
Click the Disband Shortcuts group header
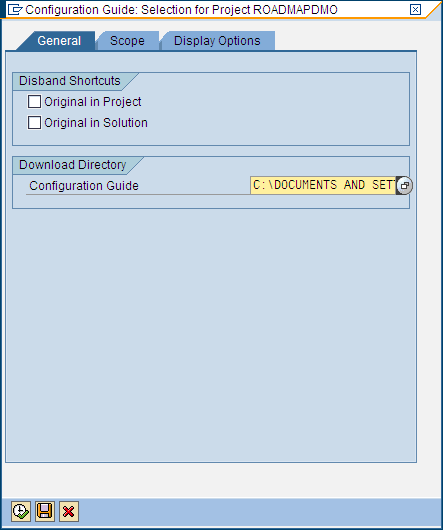click(70, 81)
